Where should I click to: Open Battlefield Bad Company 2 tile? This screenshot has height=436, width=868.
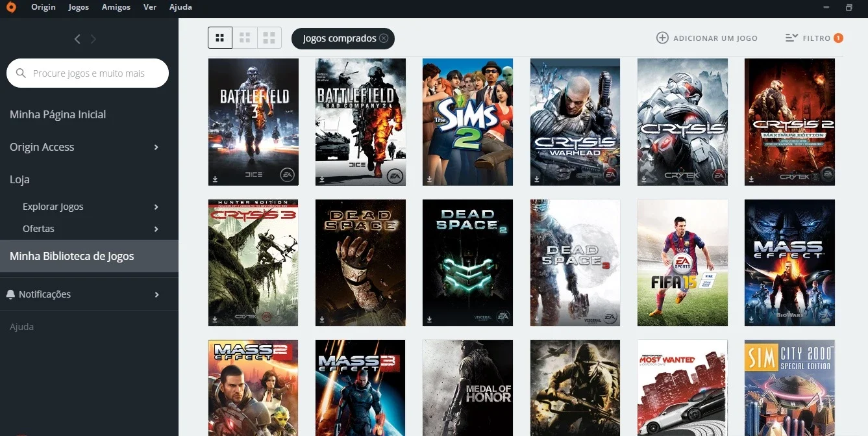point(360,122)
